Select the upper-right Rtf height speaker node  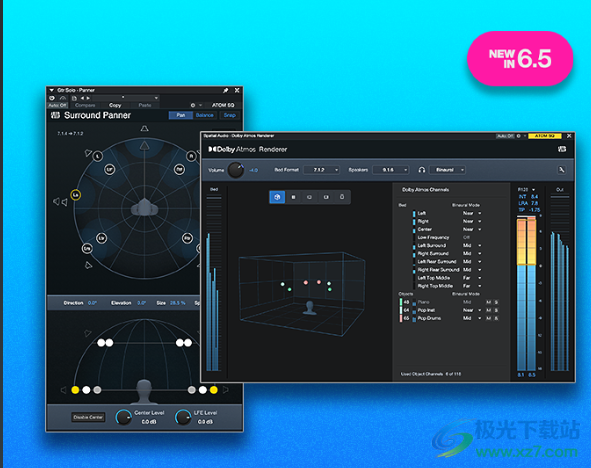(179, 170)
